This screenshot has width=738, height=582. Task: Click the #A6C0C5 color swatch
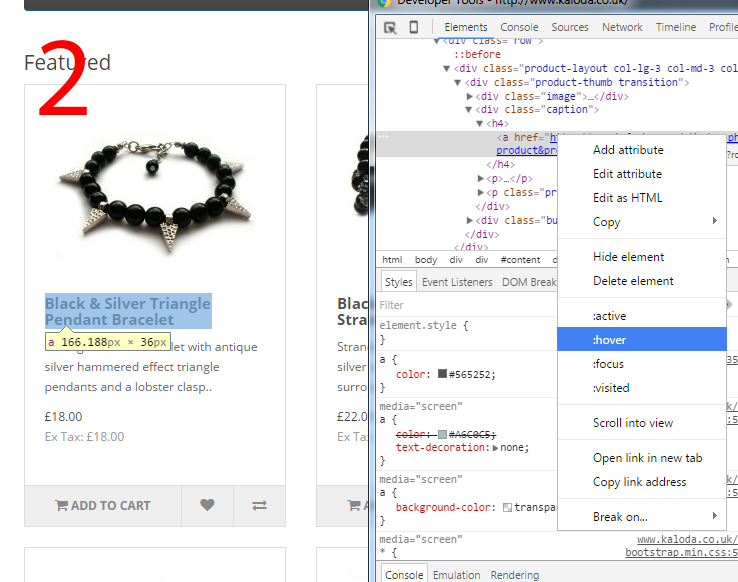(x=442, y=434)
